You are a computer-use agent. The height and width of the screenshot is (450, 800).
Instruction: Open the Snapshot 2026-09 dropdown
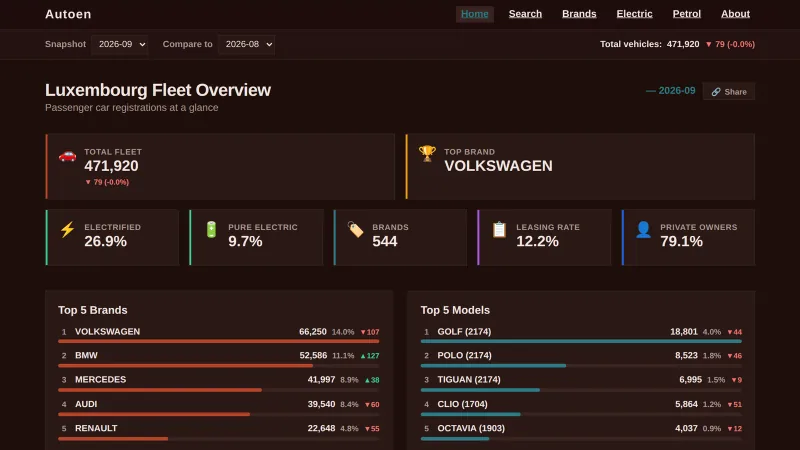120,44
